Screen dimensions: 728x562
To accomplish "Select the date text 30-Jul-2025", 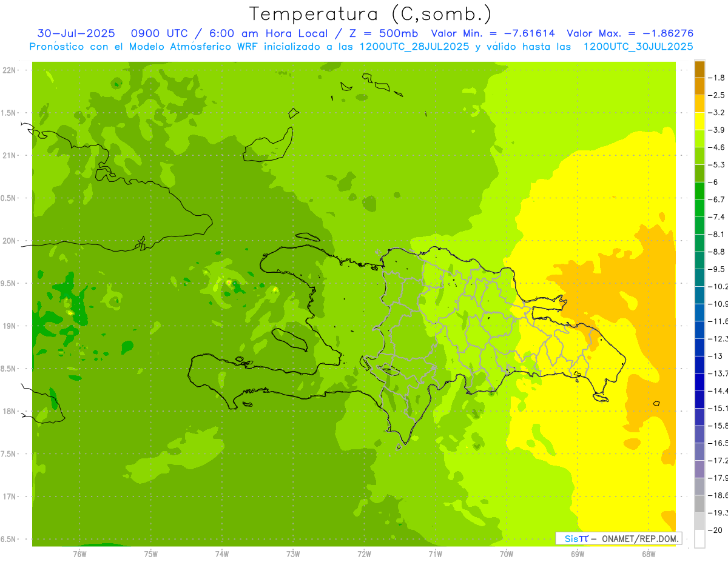I will click(x=76, y=33).
